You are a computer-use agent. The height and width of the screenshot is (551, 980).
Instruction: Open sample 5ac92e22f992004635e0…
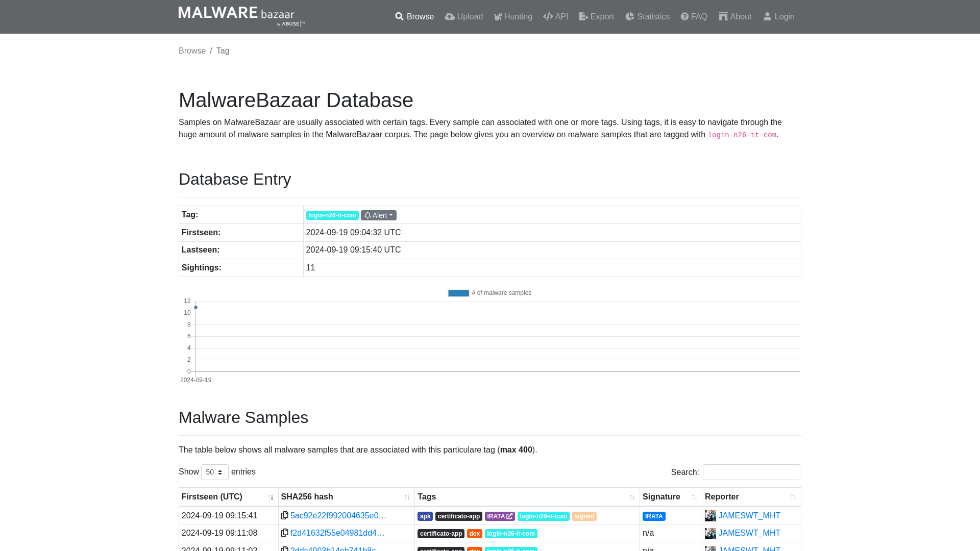[x=338, y=516]
